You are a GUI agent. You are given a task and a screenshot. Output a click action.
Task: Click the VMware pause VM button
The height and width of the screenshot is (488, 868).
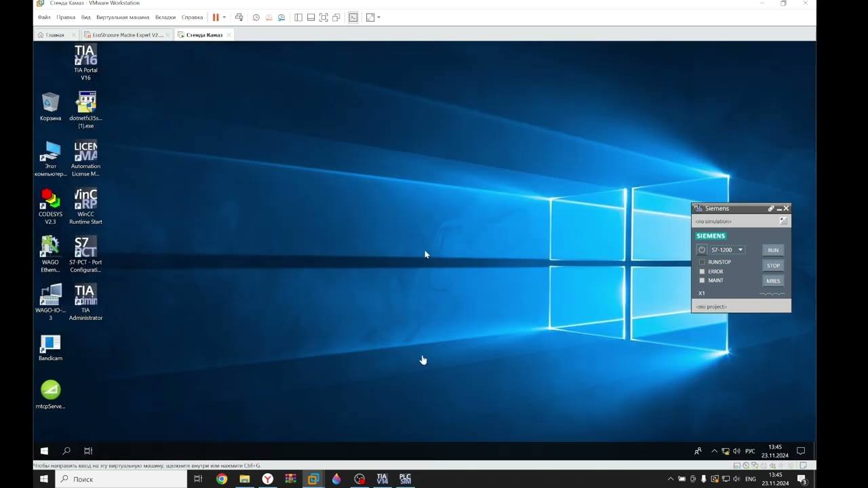point(216,18)
